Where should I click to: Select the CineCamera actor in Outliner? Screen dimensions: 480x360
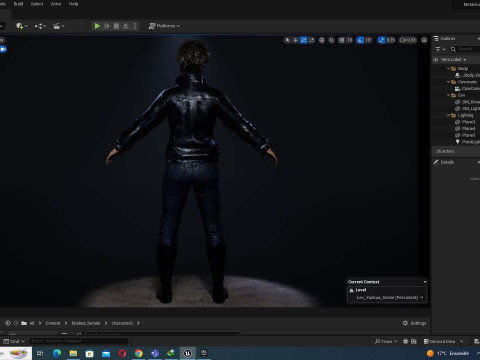coord(467,89)
